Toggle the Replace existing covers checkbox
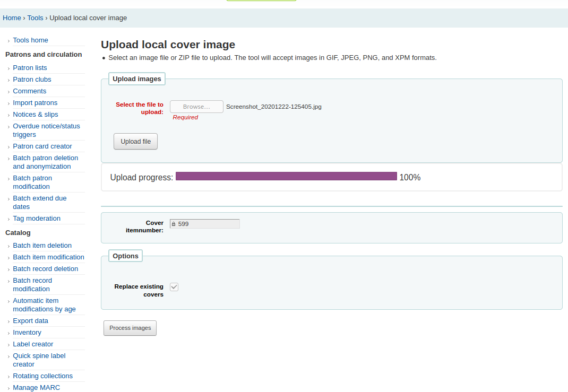The width and height of the screenshot is (568, 392). point(174,287)
